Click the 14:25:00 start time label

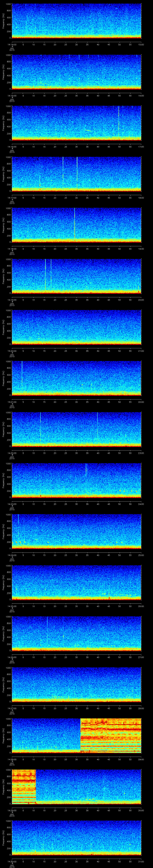point(12,606)
